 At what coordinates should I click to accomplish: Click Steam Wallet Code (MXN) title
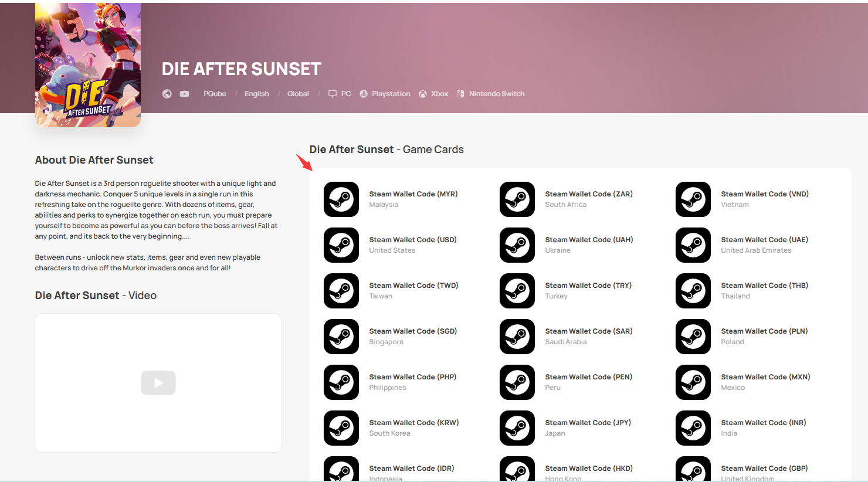(x=765, y=377)
